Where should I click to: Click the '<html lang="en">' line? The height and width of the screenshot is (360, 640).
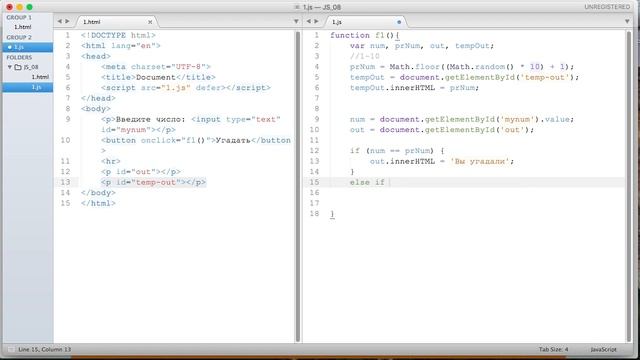[x=120, y=46]
